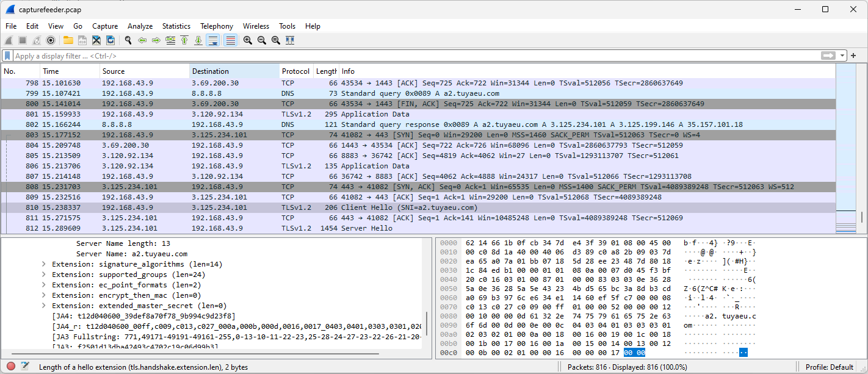Screen dimensions: 868x374
Task: Zoom out the main window text
Action: coord(262,40)
